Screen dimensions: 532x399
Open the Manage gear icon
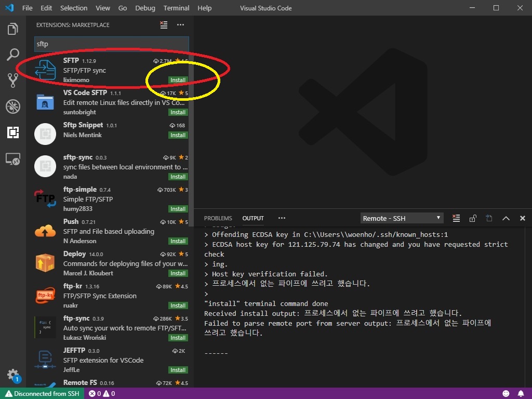pyautogui.click(x=13, y=375)
